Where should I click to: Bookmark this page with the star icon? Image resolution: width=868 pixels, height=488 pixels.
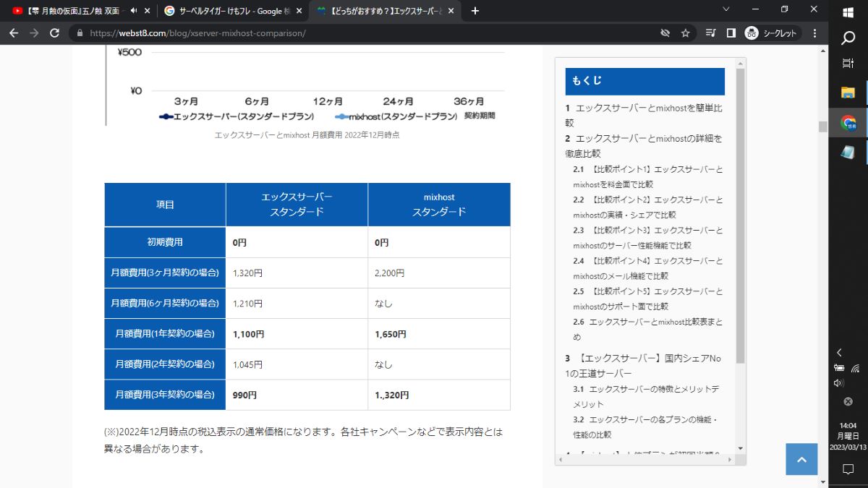[x=685, y=33]
